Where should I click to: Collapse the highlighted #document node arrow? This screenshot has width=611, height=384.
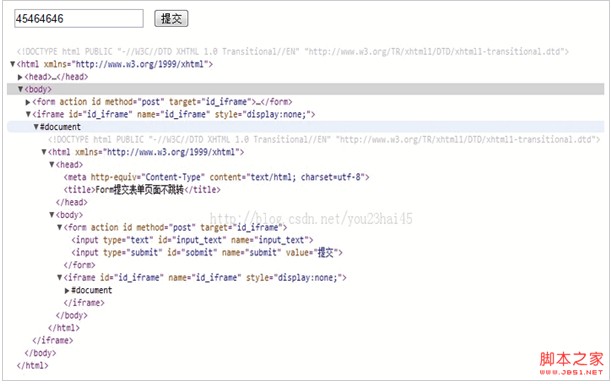point(36,127)
